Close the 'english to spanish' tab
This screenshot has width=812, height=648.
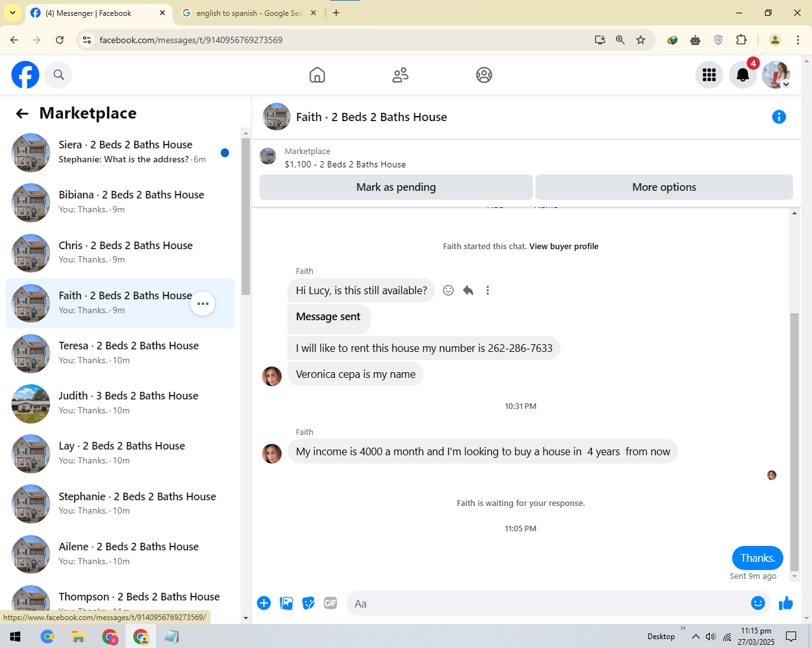313,13
